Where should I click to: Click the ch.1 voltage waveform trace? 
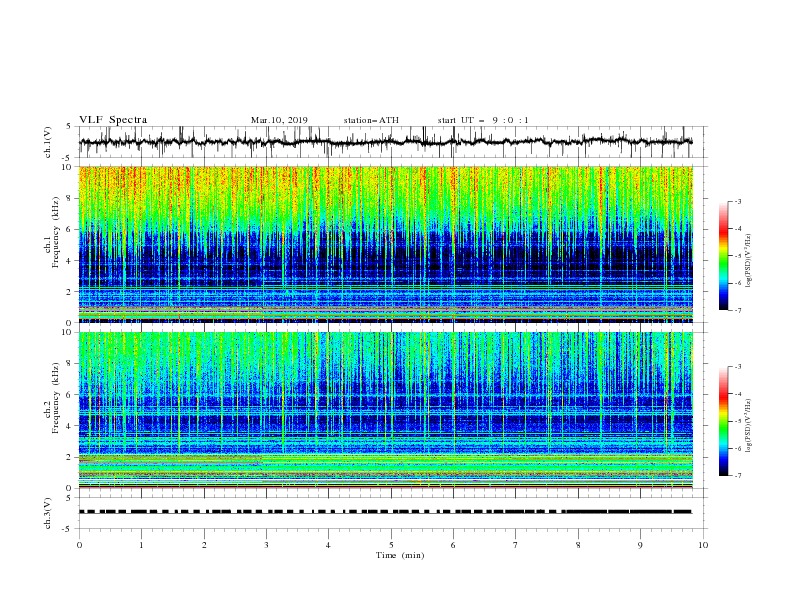coord(386,142)
